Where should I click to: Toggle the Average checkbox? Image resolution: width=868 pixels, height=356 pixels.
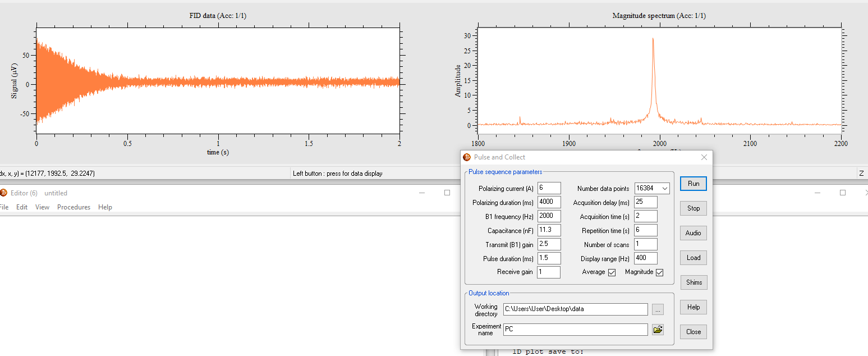coord(611,272)
